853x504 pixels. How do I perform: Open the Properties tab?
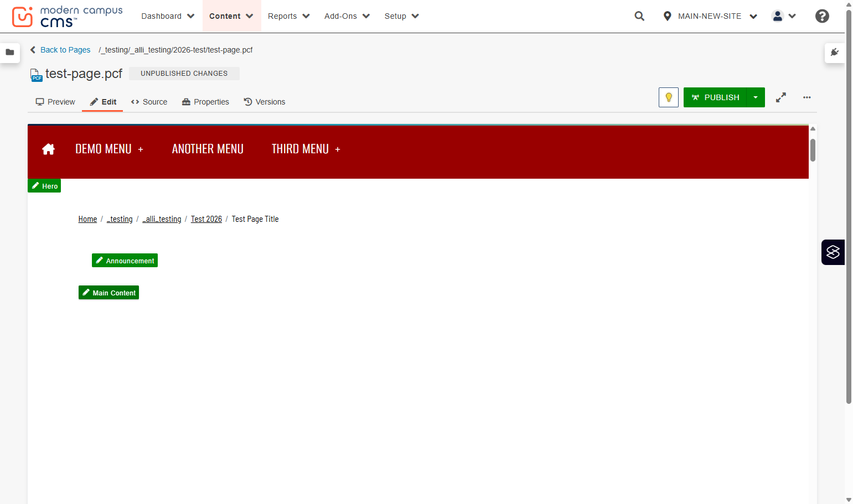click(205, 102)
